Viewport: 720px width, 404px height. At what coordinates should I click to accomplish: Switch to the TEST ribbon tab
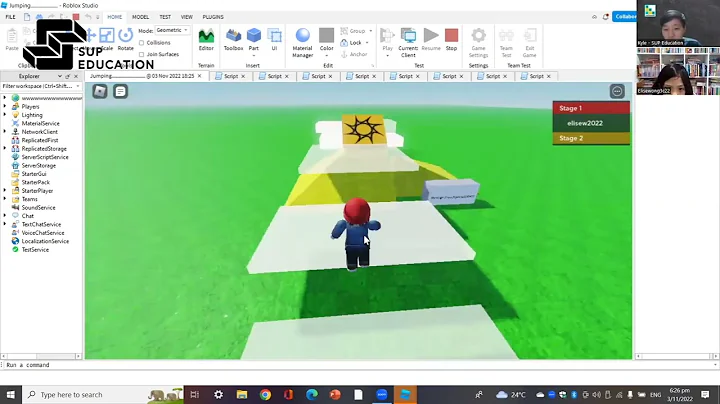coord(165,17)
